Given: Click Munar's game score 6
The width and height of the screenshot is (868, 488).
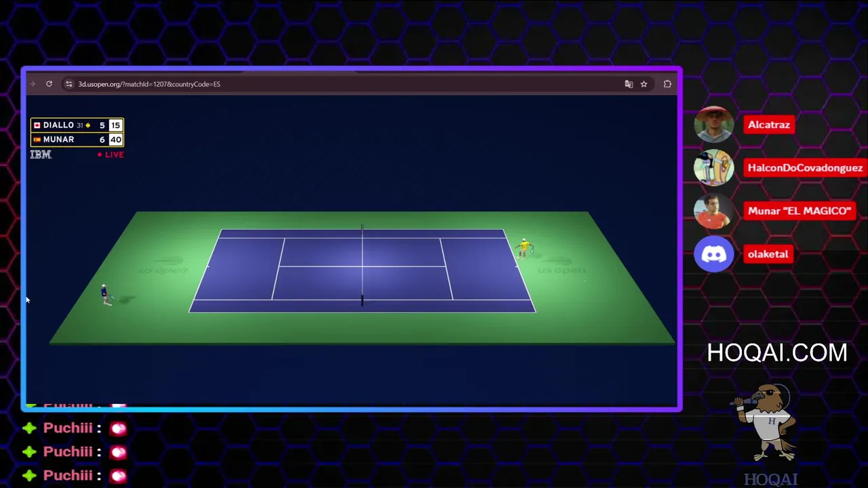Looking at the screenshot, I should (102, 140).
